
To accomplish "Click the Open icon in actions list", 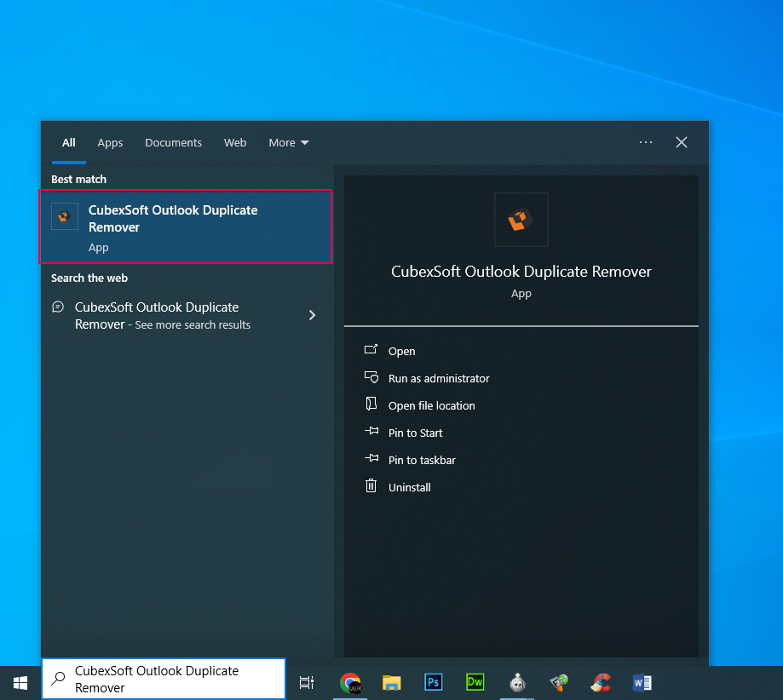I will (x=371, y=349).
